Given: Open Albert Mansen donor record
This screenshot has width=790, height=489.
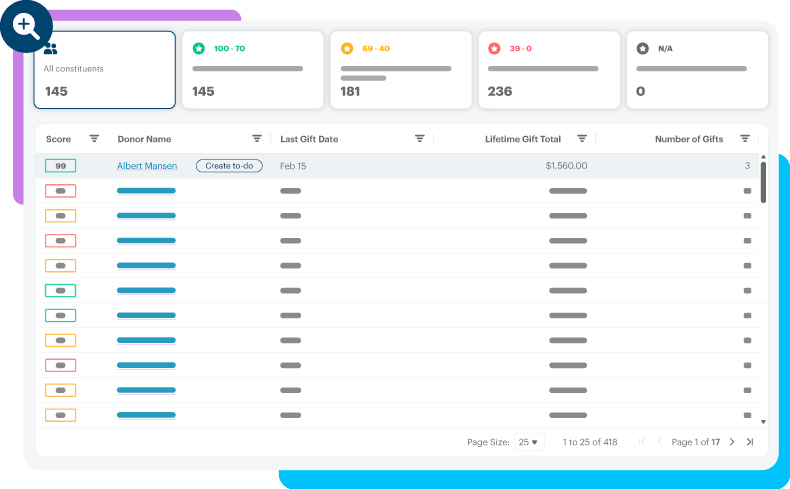Looking at the screenshot, I should (x=147, y=166).
